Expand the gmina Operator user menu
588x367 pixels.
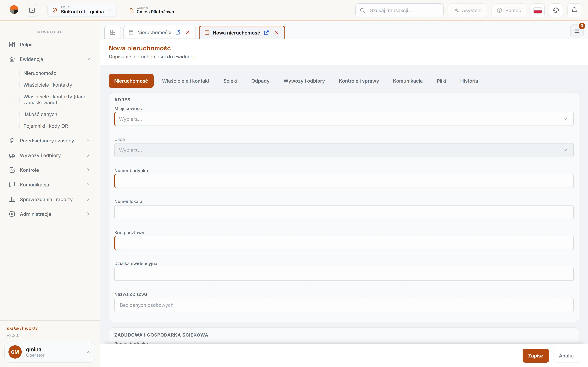point(50,352)
